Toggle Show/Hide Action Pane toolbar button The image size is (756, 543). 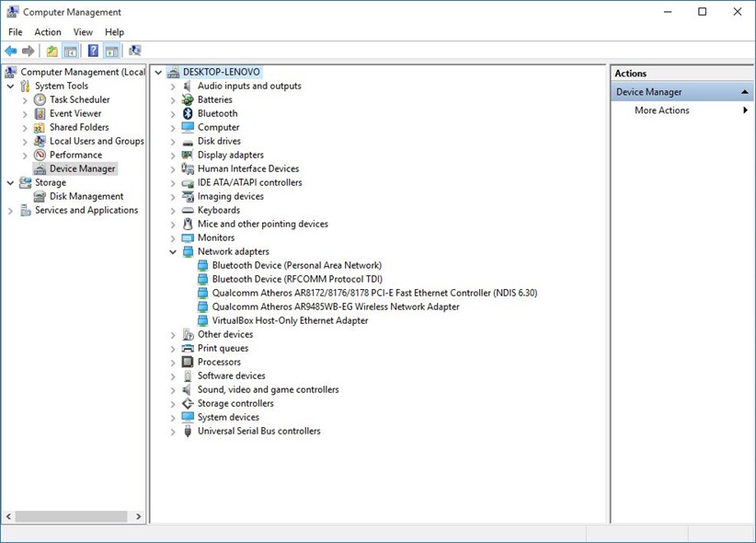(x=111, y=51)
